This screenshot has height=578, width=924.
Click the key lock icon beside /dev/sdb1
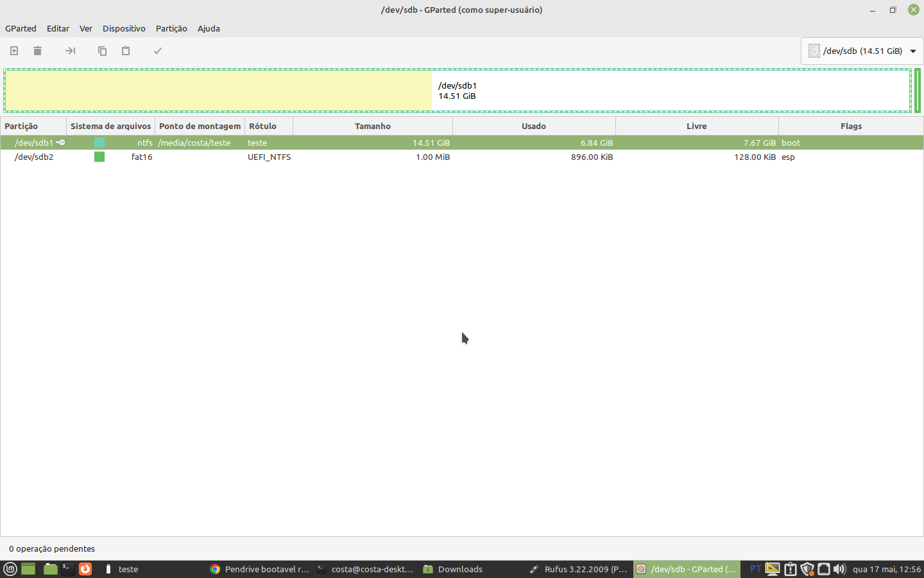pos(60,143)
